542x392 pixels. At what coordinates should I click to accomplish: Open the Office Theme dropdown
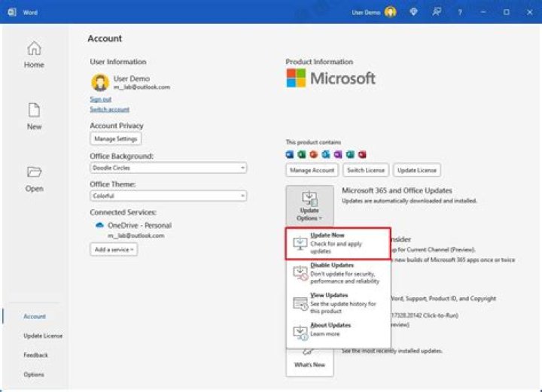[169, 196]
